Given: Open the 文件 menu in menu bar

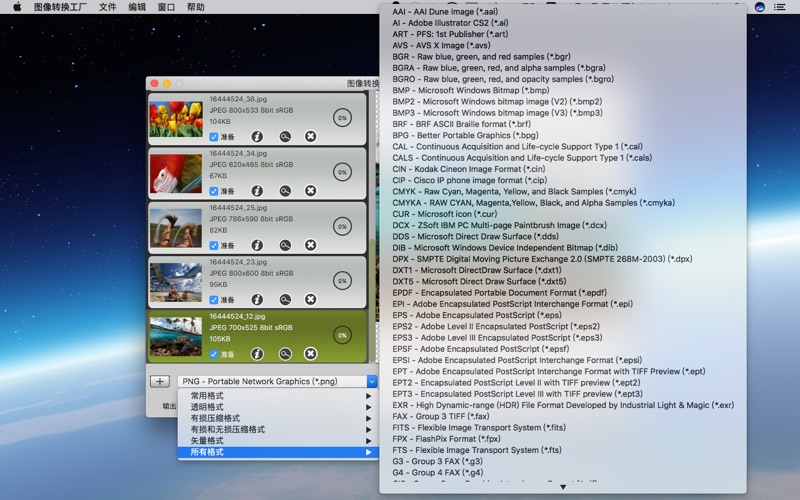Looking at the screenshot, I should pos(107,7).
